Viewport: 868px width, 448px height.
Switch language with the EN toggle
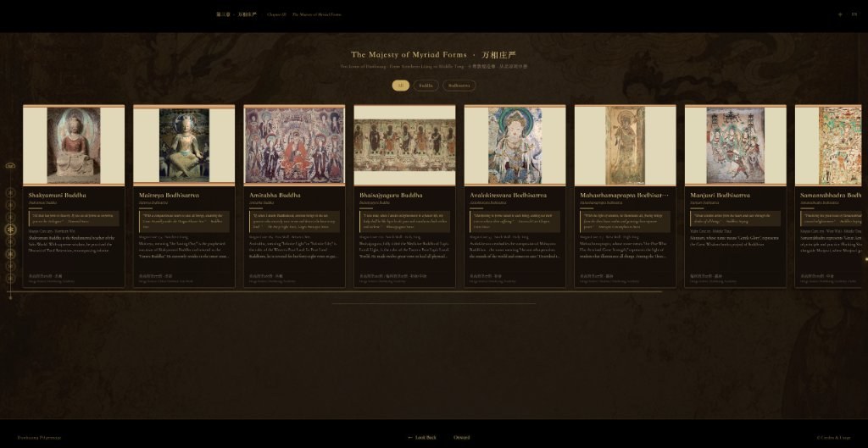coord(854,15)
